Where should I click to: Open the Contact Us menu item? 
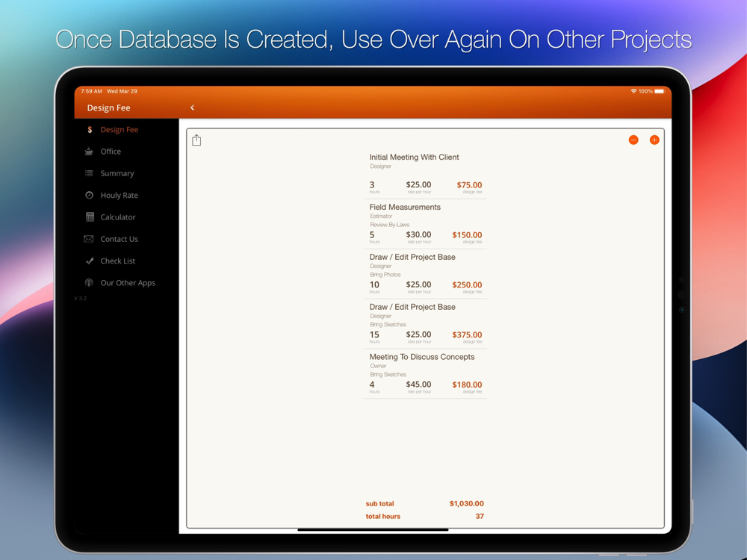point(119,239)
